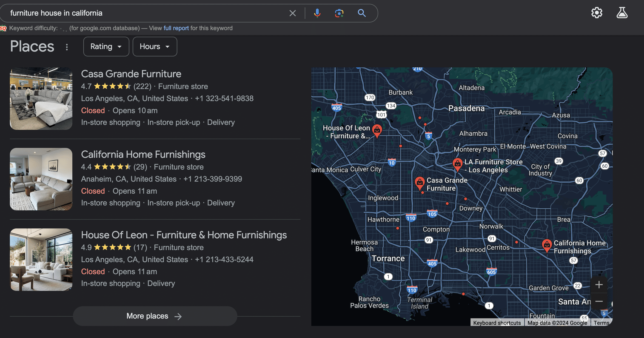Click the Keyboard shortcuts map button
The width and height of the screenshot is (644, 338).
click(x=497, y=323)
